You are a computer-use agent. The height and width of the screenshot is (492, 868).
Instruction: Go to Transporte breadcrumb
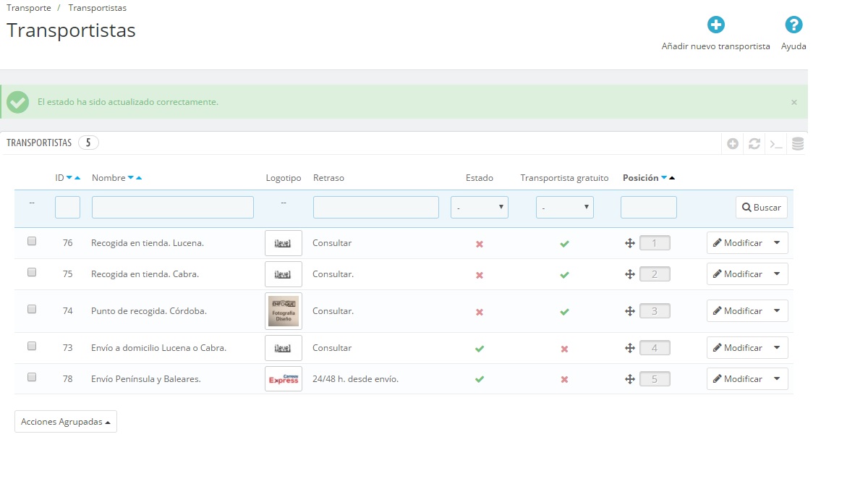(29, 8)
